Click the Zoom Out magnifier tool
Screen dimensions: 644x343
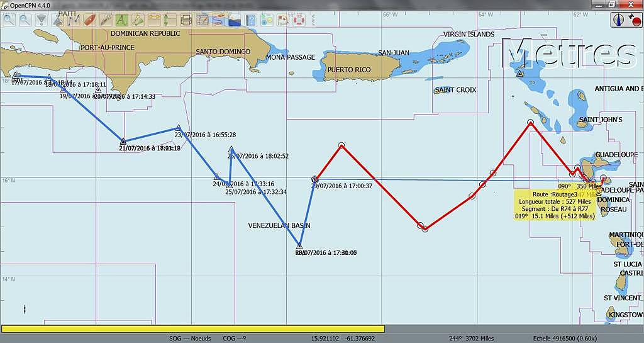(x=25, y=20)
